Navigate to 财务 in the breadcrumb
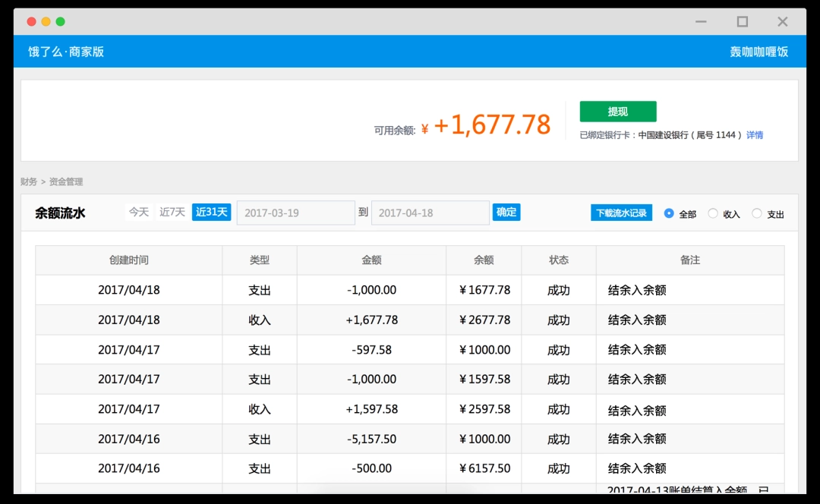Image resolution: width=820 pixels, height=504 pixels. pyautogui.click(x=28, y=181)
